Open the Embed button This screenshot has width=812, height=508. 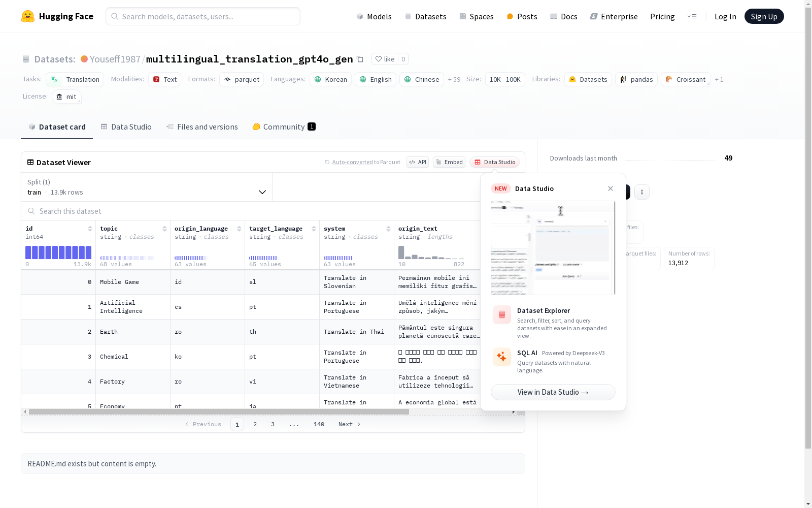point(449,162)
